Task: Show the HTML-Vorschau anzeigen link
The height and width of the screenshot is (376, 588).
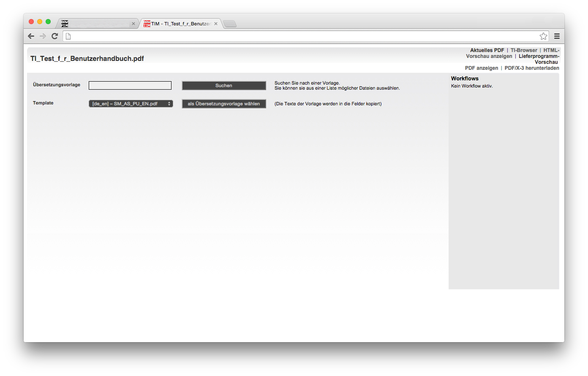Action: pos(489,56)
